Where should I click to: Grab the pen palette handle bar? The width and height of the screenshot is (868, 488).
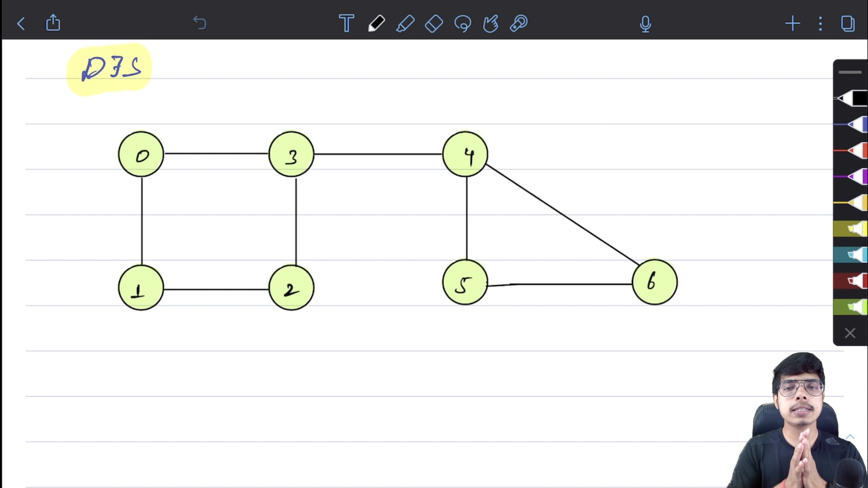[850, 72]
